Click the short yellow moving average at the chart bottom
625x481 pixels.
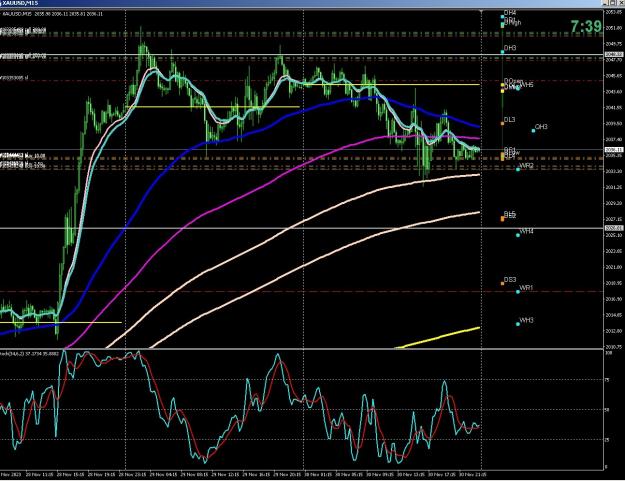point(438,338)
